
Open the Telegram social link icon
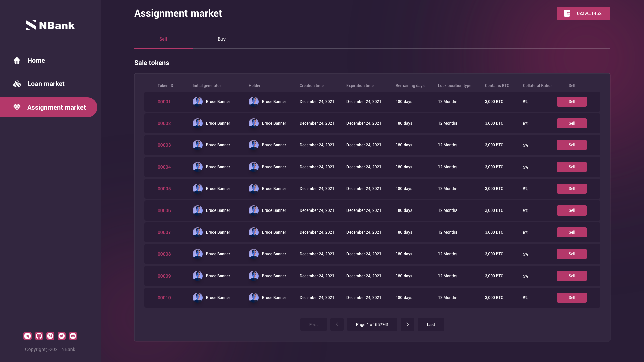(28, 336)
